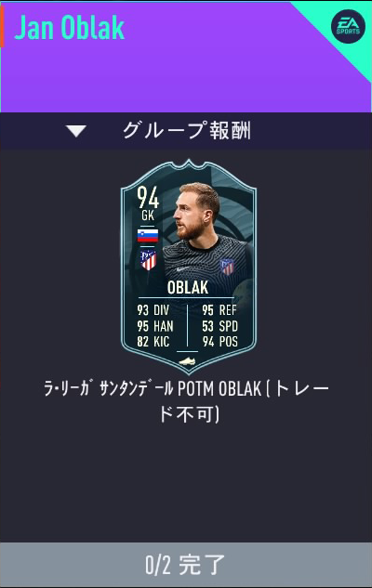
Task: Click the 93 DIV stat
Action: (x=153, y=310)
